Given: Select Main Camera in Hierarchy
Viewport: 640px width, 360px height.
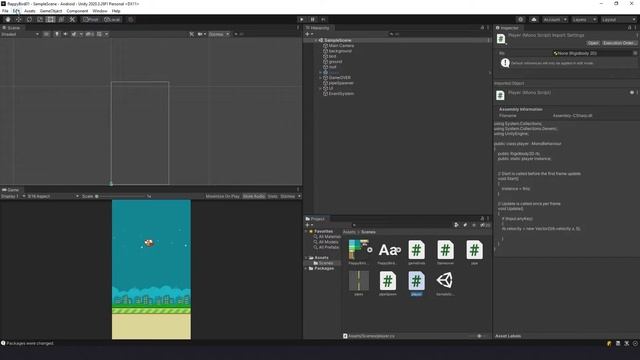Looking at the screenshot, I should (x=341, y=46).
